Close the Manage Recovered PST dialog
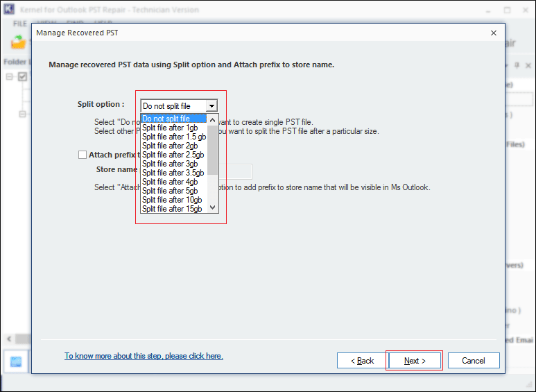Viewport: 536px width, 392px height. pyautogui.click(x=493, y=33)
